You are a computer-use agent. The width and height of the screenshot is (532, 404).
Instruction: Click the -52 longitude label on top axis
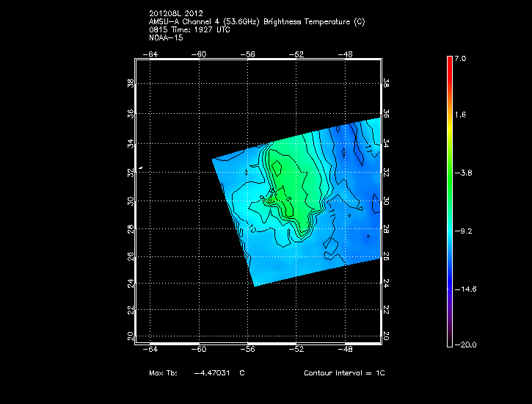tap(297, 54)
